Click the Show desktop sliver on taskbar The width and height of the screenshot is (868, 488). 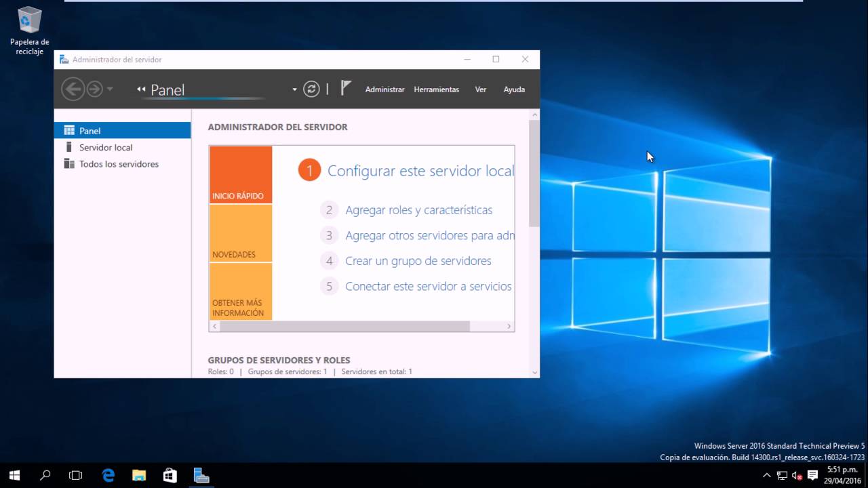tap(866, 475)
